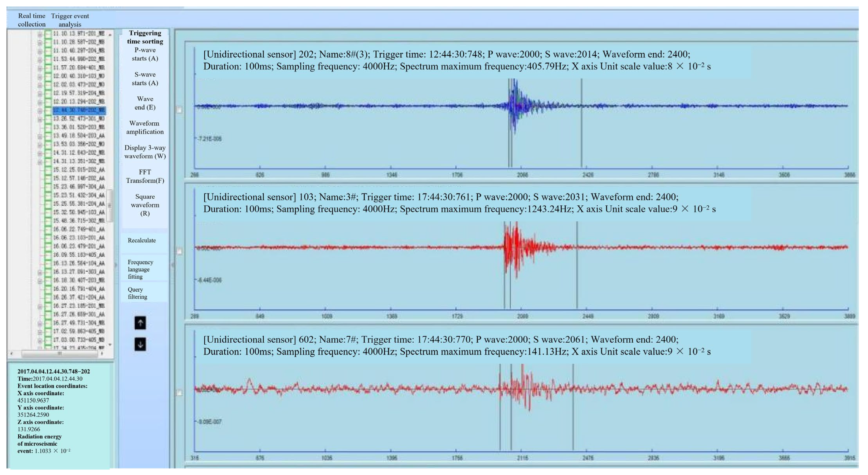
Task: Select event row 15.32.50.945-103
Action: [x=79, y=212]
